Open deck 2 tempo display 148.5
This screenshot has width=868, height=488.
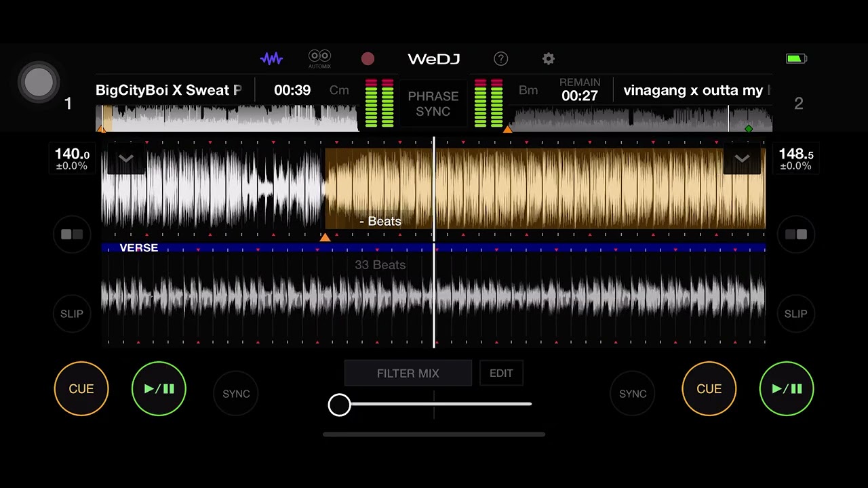point(795,159)
